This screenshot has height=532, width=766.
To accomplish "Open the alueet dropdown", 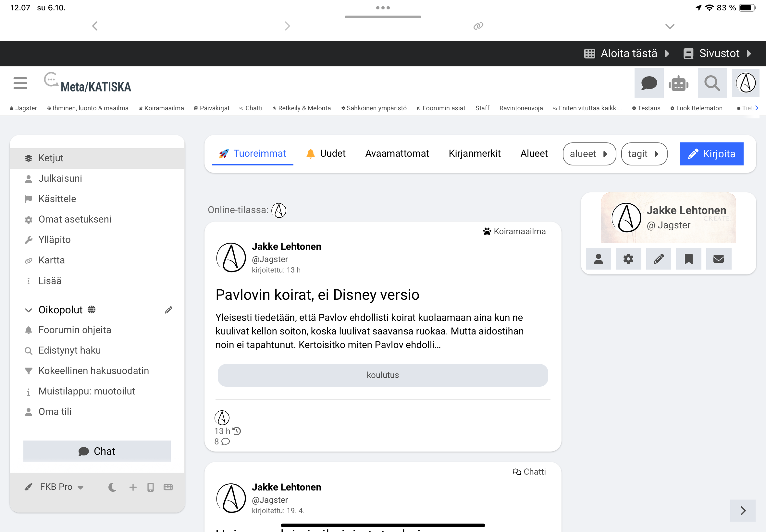I will pyautogui.click(x=589, y=154).
